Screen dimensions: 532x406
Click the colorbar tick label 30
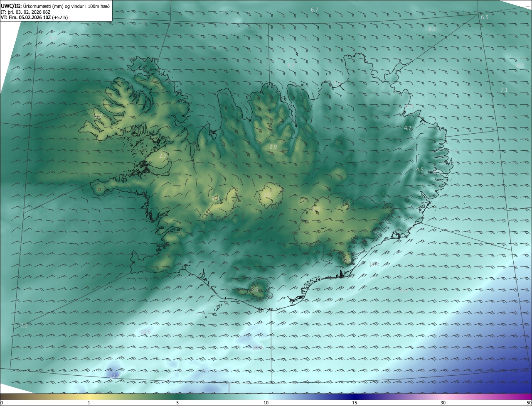tap(443, 403)
